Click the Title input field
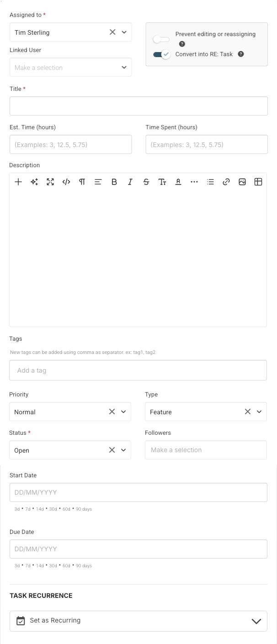Screen dimensions: 277x644 [138, 106]
